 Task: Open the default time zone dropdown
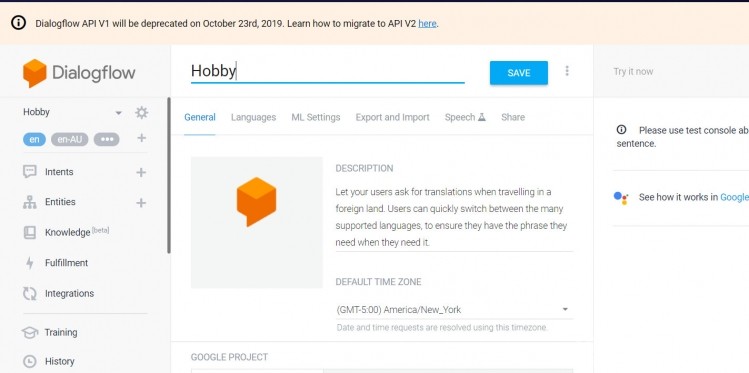454,309
